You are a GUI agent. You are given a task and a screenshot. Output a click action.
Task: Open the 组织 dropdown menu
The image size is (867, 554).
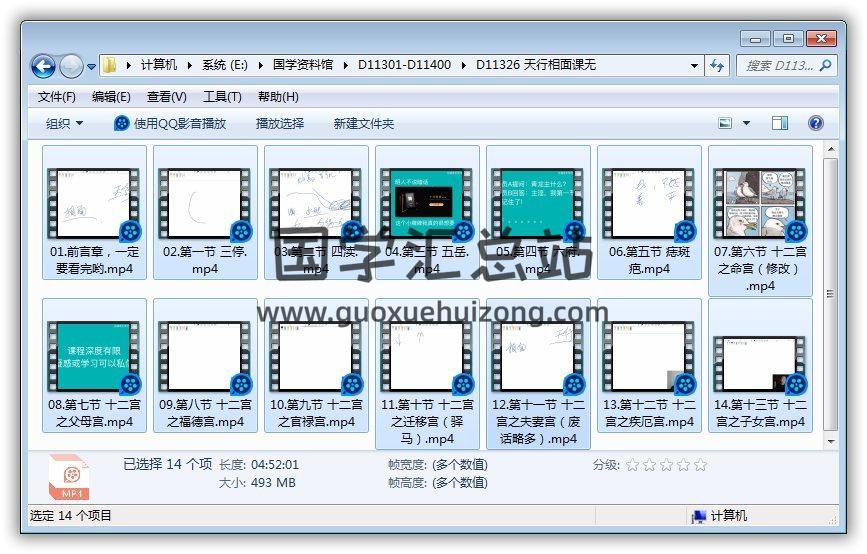(64, 123)
